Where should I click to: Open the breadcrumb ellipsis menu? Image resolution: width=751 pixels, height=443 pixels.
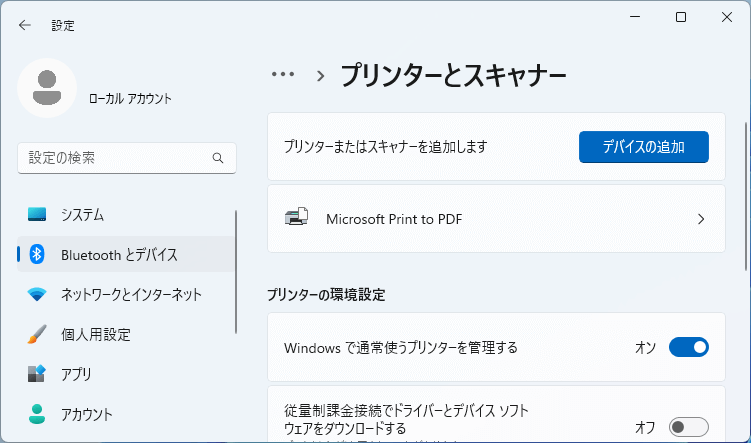click(283, 75)
